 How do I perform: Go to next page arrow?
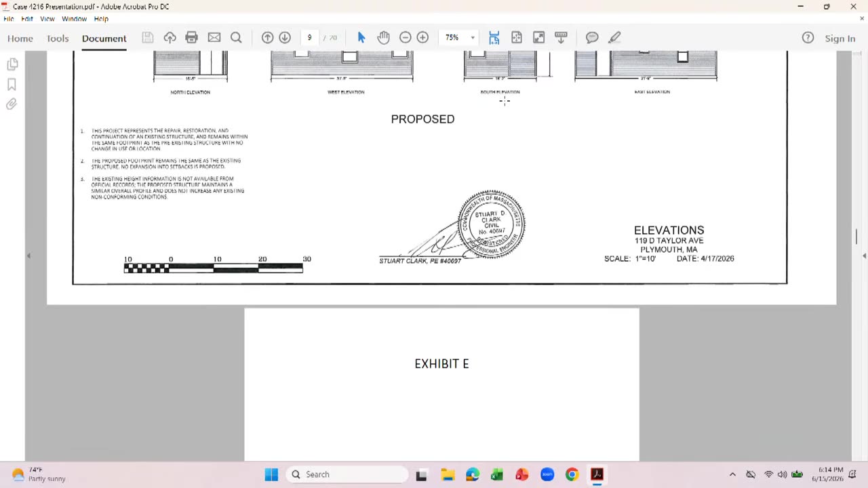pyautogui.click(x=285, y=37)
